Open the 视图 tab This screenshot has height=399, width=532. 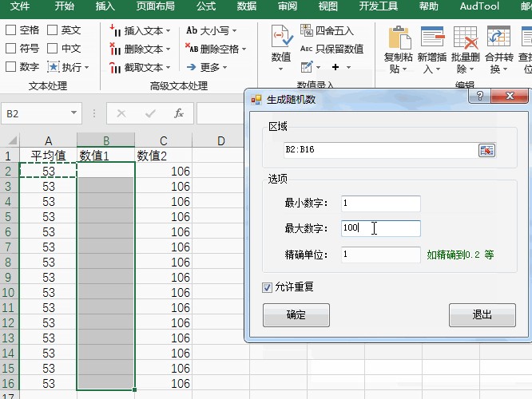[x=328, y=6]
